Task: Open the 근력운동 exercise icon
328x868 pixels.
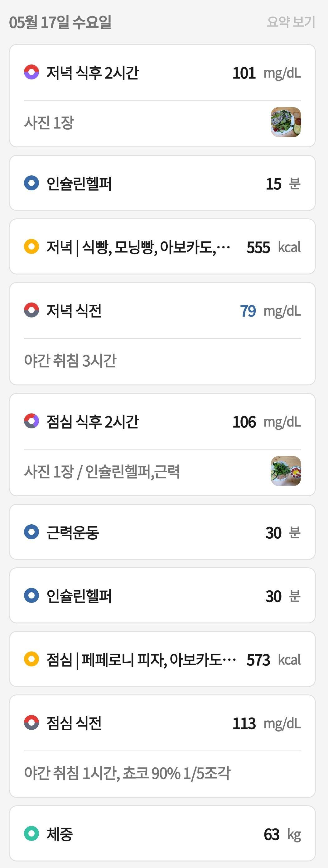Action: point(31,532)
